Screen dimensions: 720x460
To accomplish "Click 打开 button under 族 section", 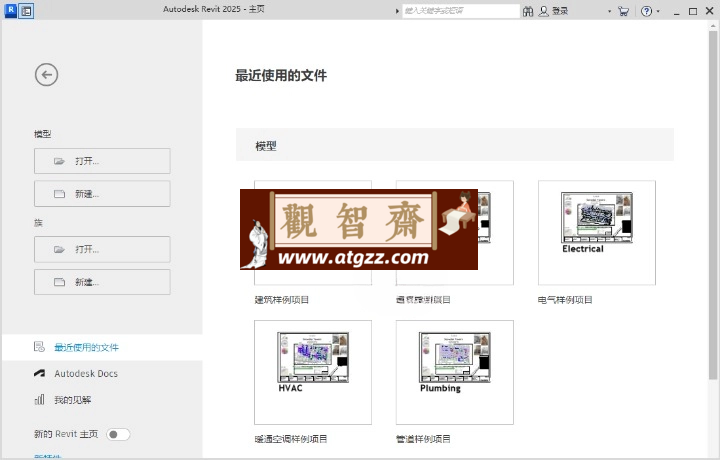I will click(x=102, y=249).
